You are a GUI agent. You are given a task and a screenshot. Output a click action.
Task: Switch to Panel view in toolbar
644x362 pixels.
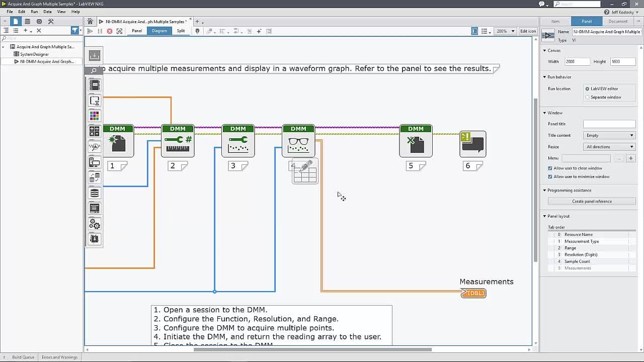click(137, 31)
